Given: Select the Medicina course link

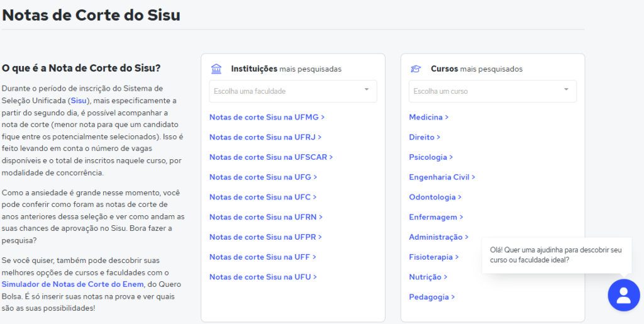Looking at the screenshot, I should [x=428, y=117].
